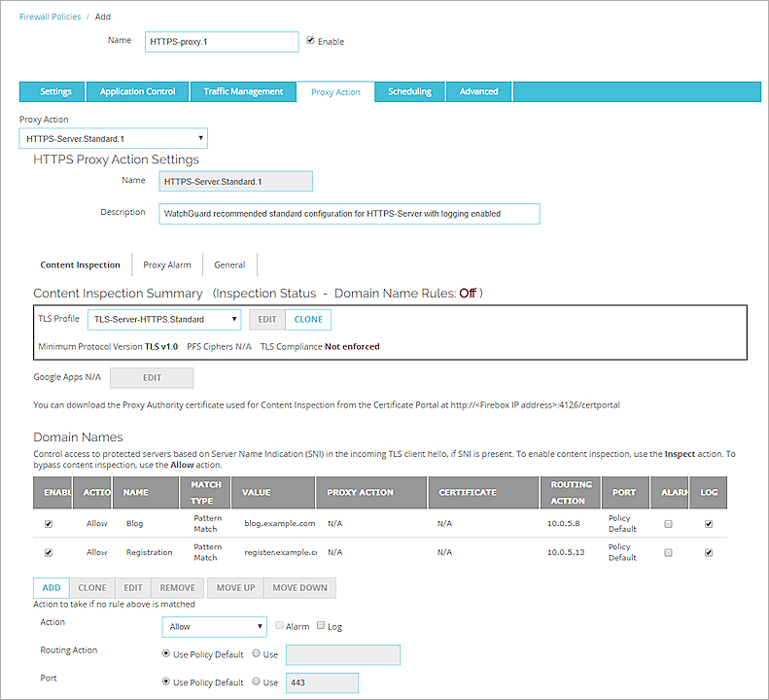Click the Description text field

[x=349, y=213]
